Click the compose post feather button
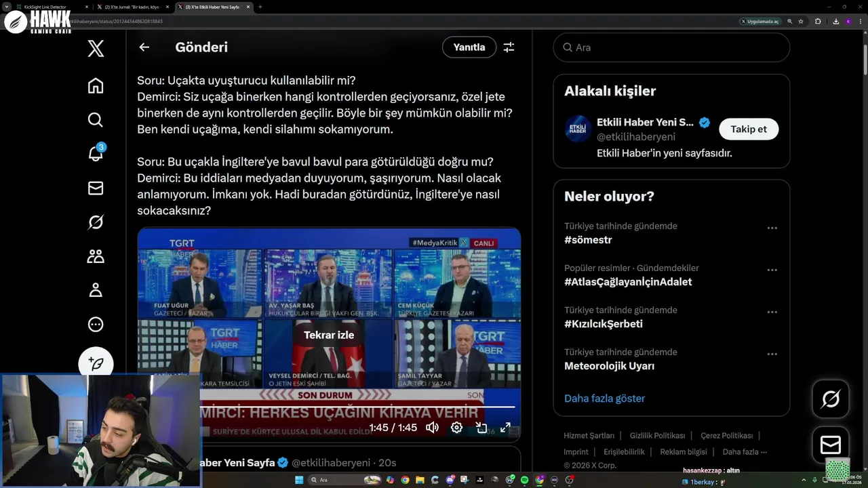The width and height of the screenshot is (868, 488). (96, 363)
